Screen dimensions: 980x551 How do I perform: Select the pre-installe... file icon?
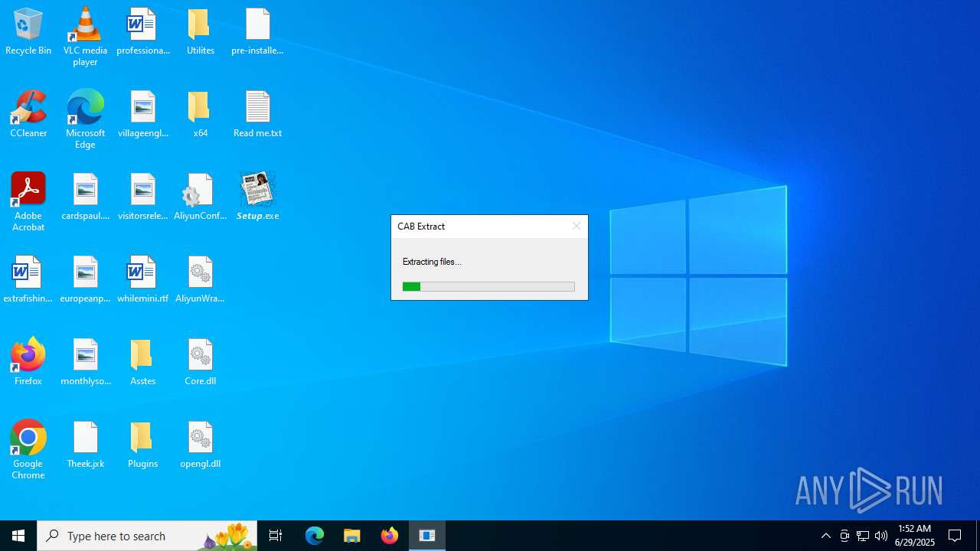click(257, 31)
